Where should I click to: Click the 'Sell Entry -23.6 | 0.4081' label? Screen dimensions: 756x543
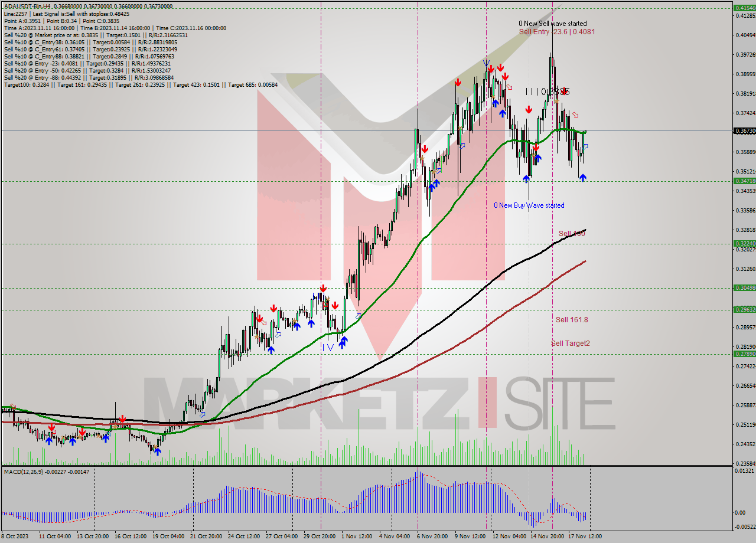pyautogui.click(x=556, y=32)
